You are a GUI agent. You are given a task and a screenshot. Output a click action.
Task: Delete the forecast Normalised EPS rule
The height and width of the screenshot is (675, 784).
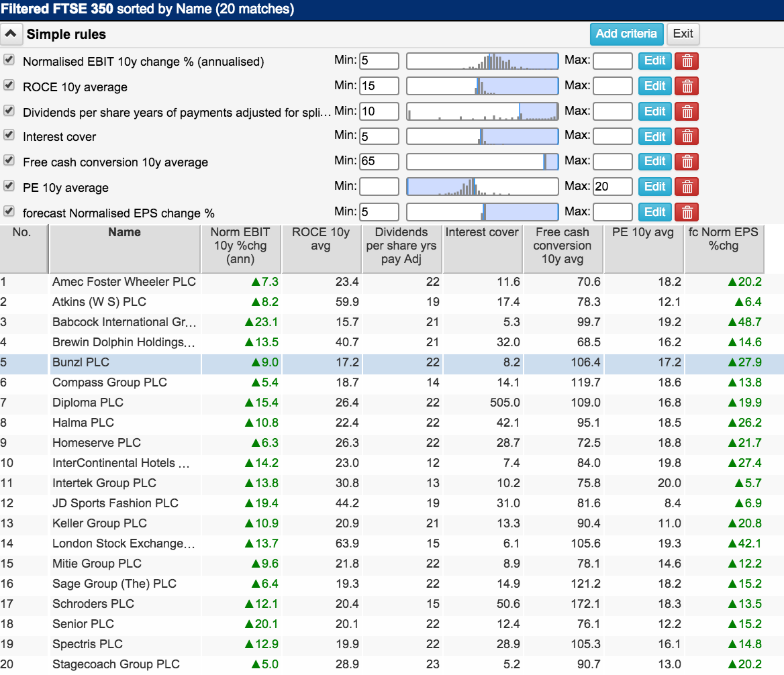(687, 212)
